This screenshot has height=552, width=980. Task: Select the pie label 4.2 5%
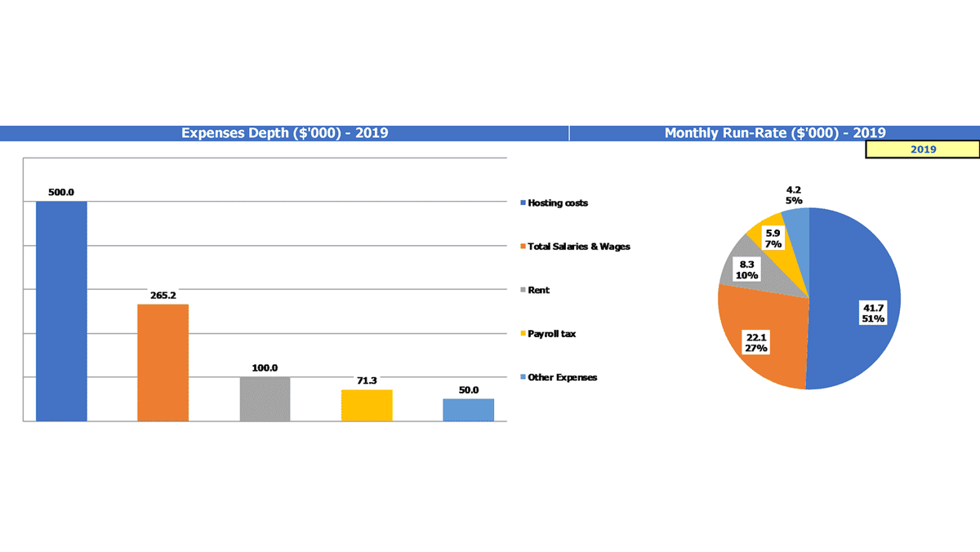pyautogui.click(x=794, y=194)
